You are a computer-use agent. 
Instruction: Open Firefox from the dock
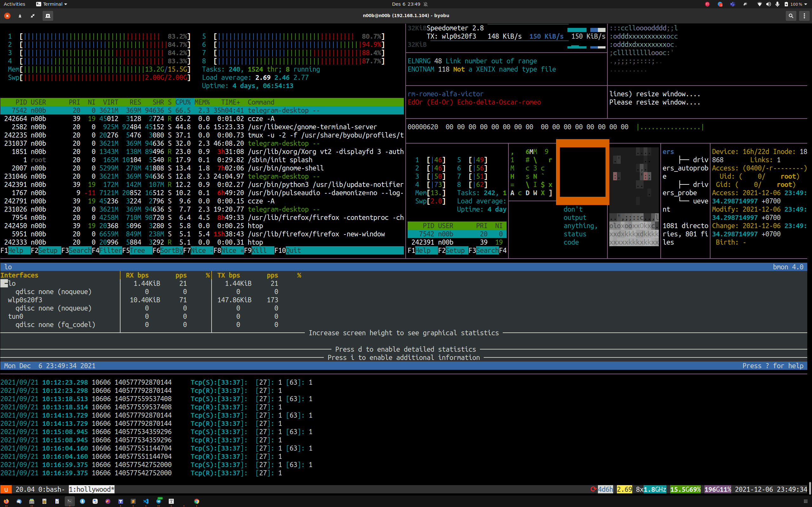coord(7,501)
